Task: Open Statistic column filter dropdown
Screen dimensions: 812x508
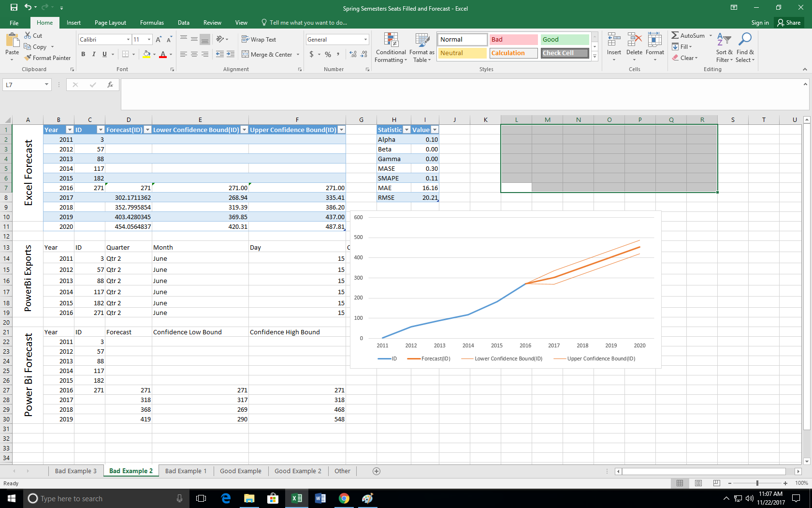Action: (406, 130)
